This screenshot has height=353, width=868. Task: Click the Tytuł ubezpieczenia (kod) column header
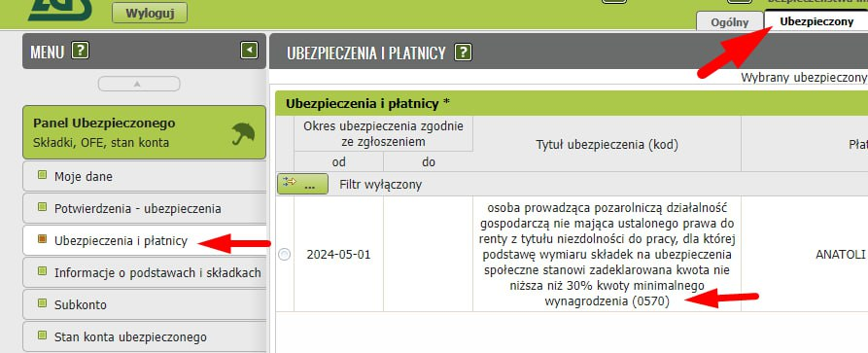(x=607, y=145)
